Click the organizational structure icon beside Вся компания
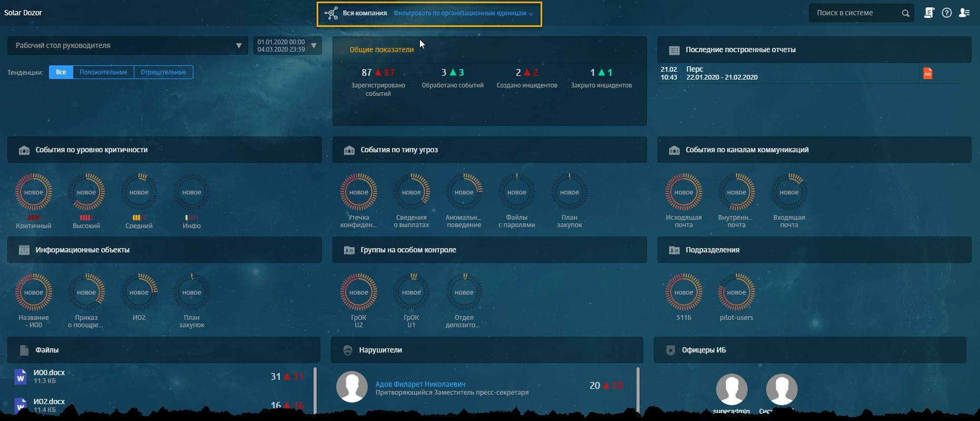The width and height of the screenshot is (980, 421). pyautogui.click(x=331, y=13)
